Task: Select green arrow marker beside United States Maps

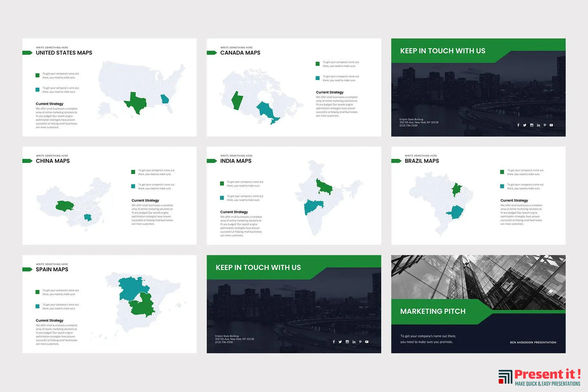Action: (x=27, y=53)
